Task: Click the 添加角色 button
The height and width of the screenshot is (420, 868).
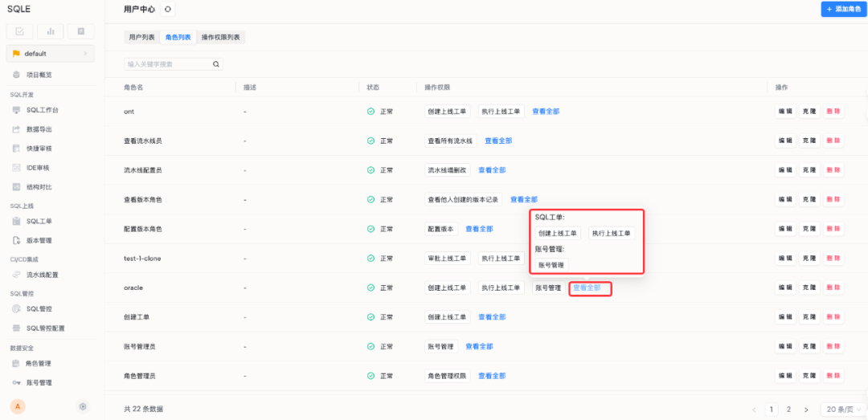Action: click(x=844, y=9)
